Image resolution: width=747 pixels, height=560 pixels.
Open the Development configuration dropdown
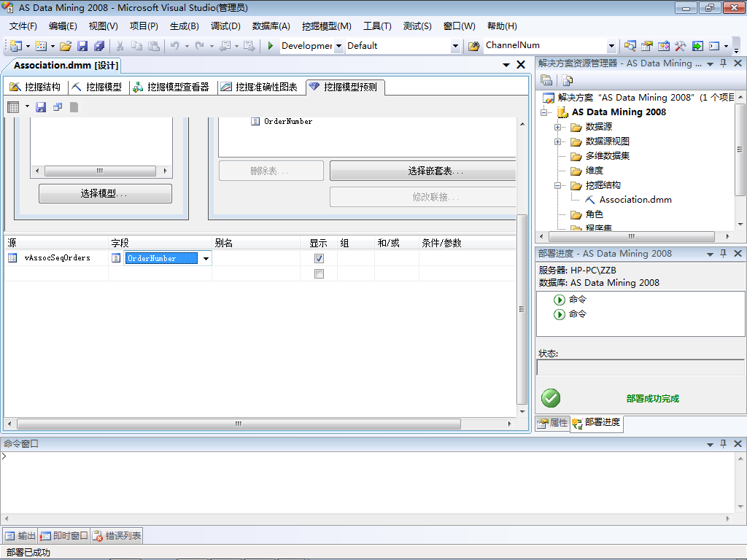pyautogui.click(x=338, y=46)
